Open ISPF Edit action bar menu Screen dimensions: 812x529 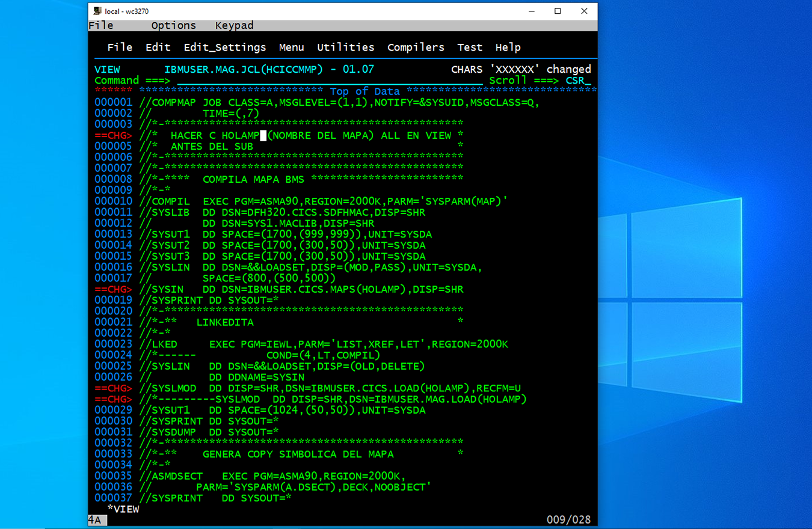pos(158,47)
